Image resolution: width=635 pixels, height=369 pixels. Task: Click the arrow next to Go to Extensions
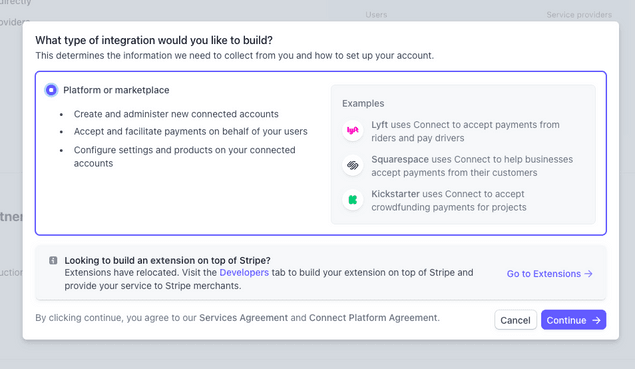click(x=588, y=274)
